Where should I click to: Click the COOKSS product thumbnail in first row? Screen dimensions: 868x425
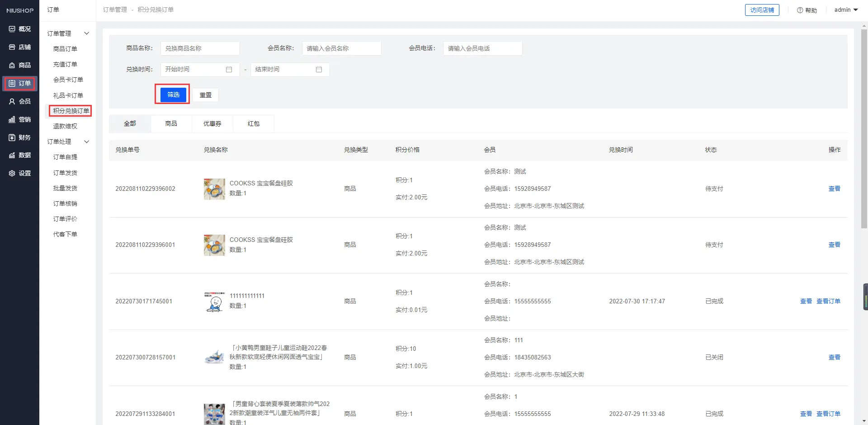pos(214,189)
